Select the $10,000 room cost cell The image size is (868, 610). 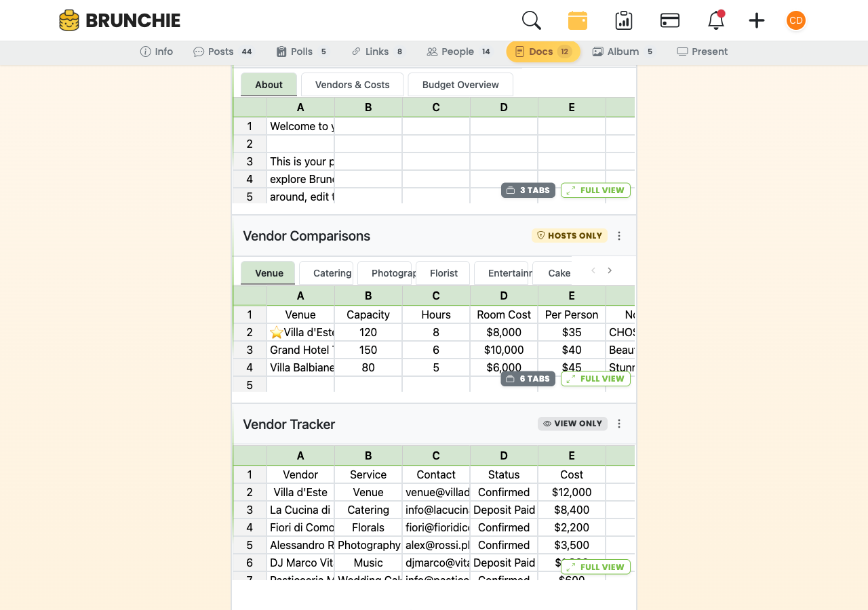tap(504, 350)
